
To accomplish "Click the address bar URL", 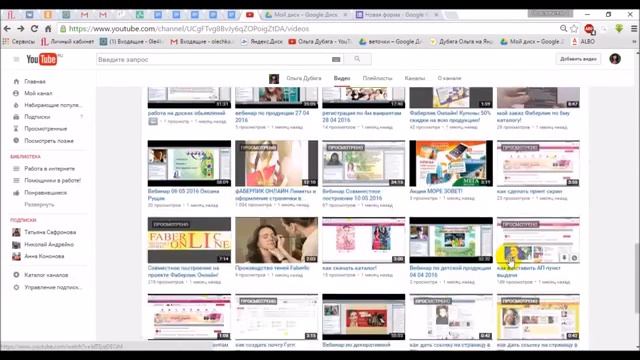I will coord(189,29).
